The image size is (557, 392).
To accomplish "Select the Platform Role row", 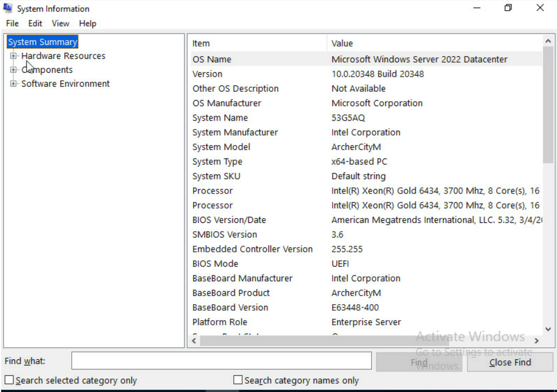I will click(366, 322).
